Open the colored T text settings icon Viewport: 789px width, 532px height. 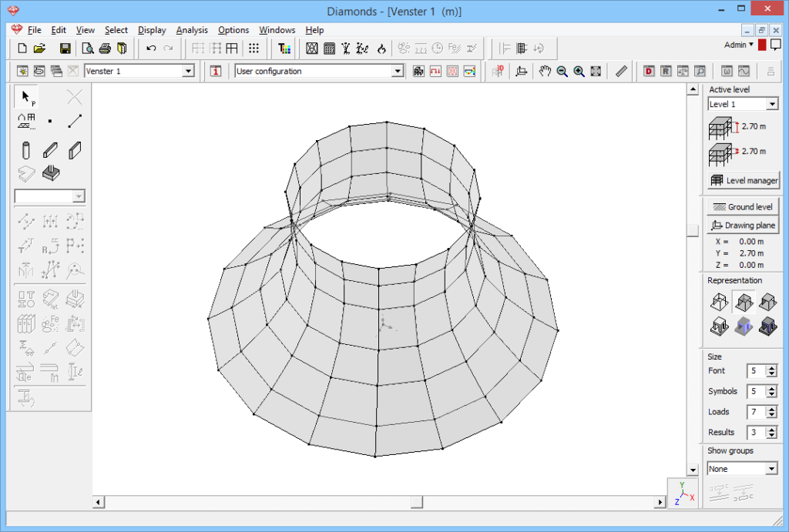[284, 49]
